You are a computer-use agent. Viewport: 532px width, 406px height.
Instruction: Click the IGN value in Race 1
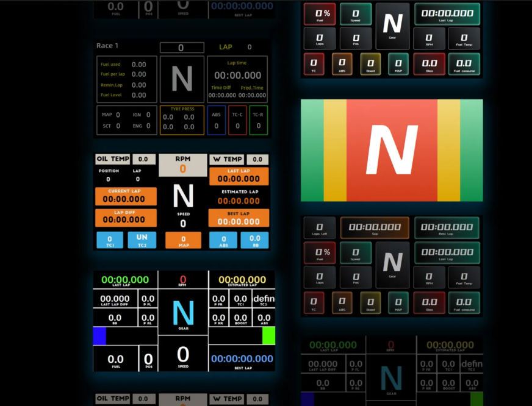click(x=148, y=115)
